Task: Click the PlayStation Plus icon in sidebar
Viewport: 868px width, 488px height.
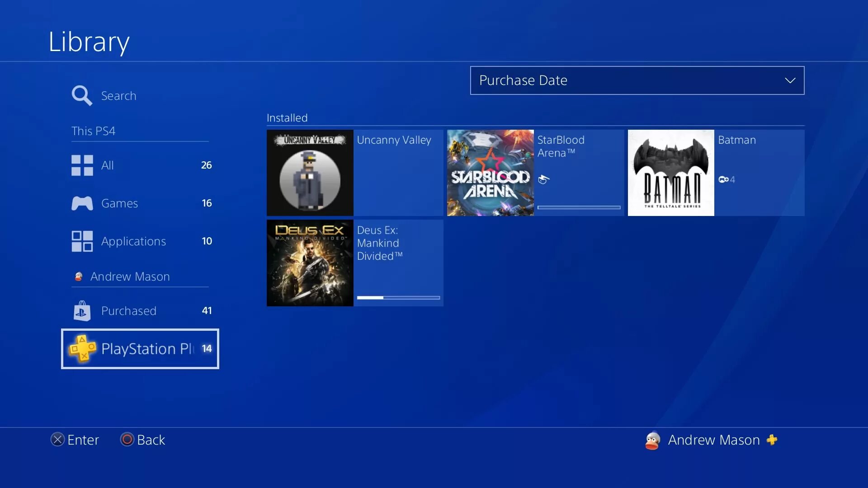Action: click(x=83, y=348)
